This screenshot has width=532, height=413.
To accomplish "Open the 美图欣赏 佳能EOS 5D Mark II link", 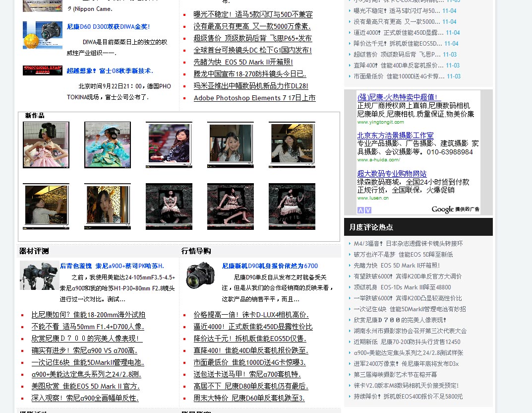I will click(x=85, y=386).
